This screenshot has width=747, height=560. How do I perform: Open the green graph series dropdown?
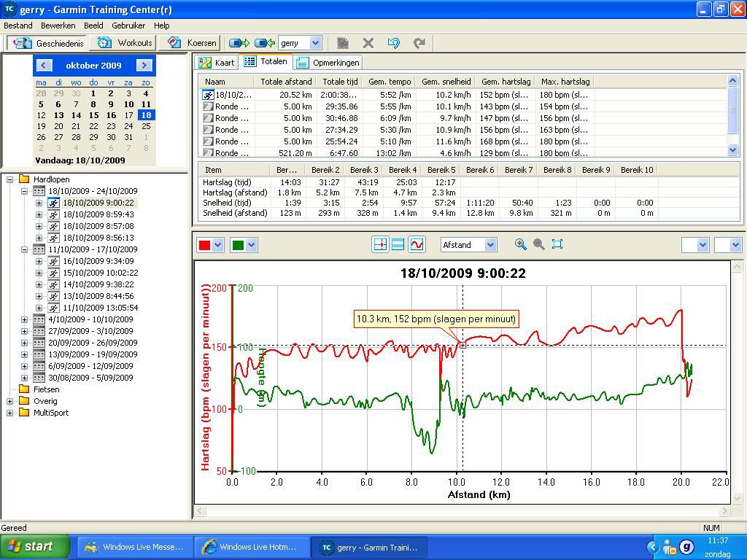[x=252, y=245]
